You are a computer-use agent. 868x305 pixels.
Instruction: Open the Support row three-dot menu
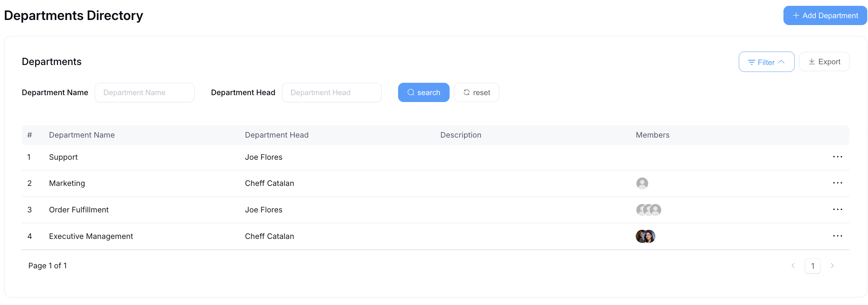pos(838,157)
